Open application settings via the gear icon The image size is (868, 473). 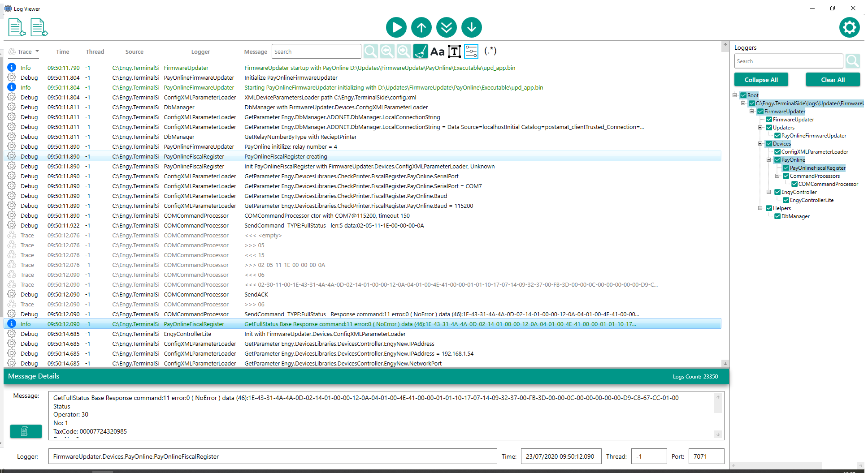click(x=850, y=27)
